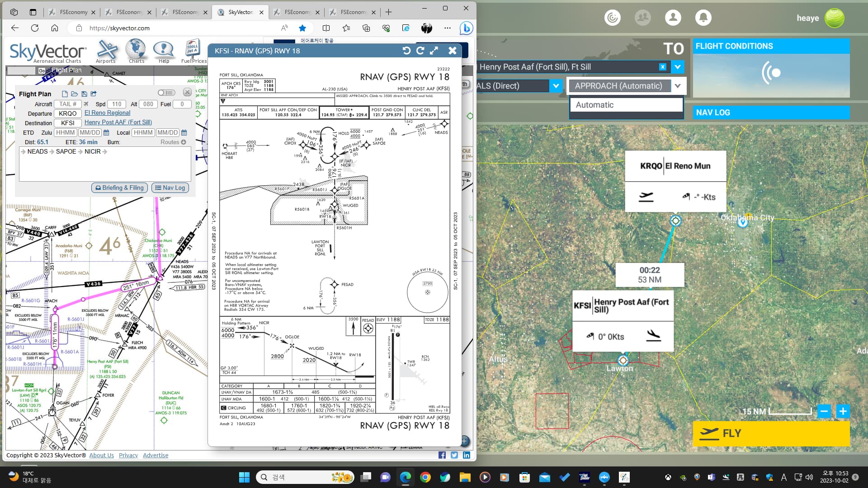Select the NICIR waypoint in the route box
Image resolution: width=868 pixels, height=488 pixels.
[93, 151]
